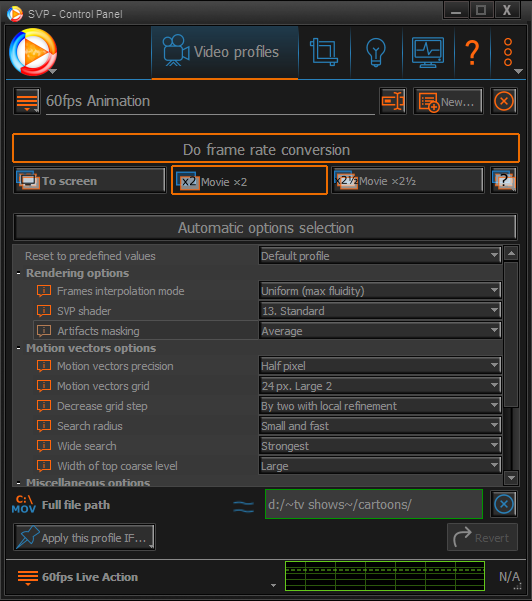The width and height of the screenshot is (532, 601).
Task: Show info for Motion vectors grid
Action: point(44,386)
